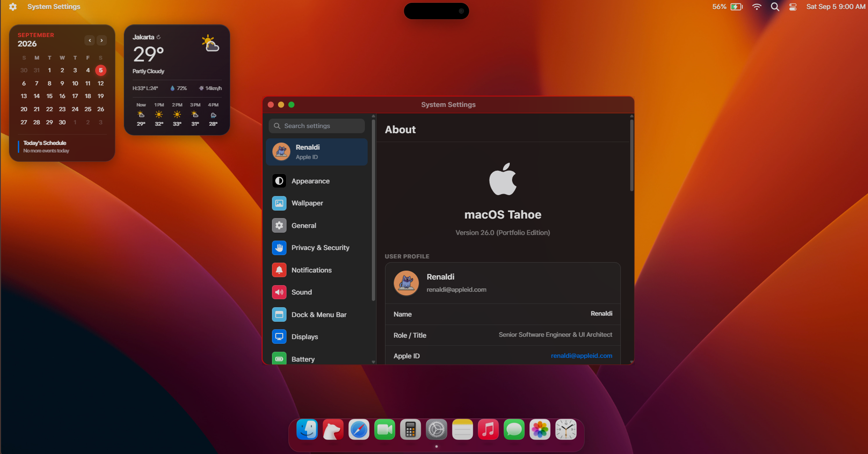The width and height of the screenshot is (868, 454).
Task: Click the Version 26.0 (Portfolio Edition) text
Action: point(503,233)
